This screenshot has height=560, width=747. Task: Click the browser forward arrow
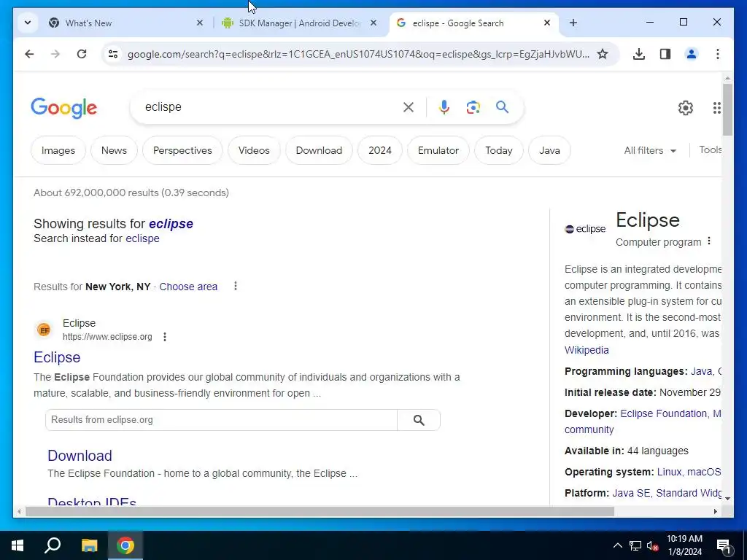tap(55, 54)
